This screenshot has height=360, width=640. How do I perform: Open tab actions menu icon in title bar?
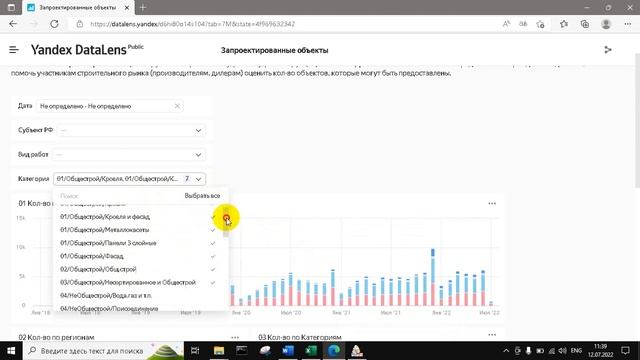coord(11,7)
